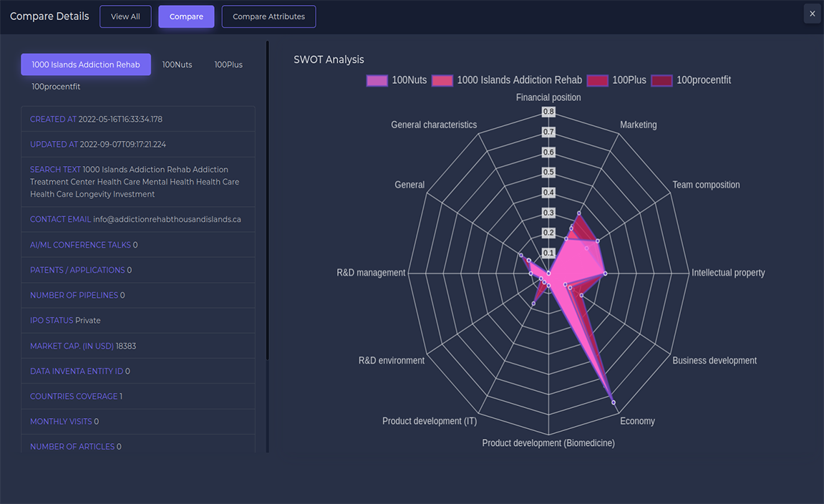Select the IPO STATUS row
Screen dimensions: 824x504
[x=138, y=320]
